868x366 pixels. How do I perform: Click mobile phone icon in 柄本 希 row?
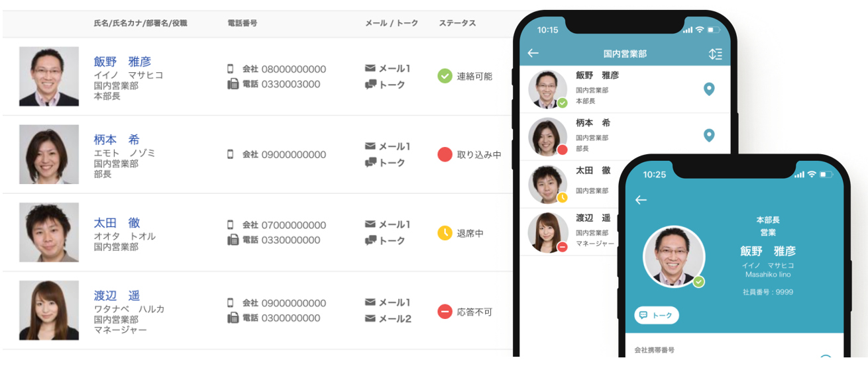click(x=231, y=154)
